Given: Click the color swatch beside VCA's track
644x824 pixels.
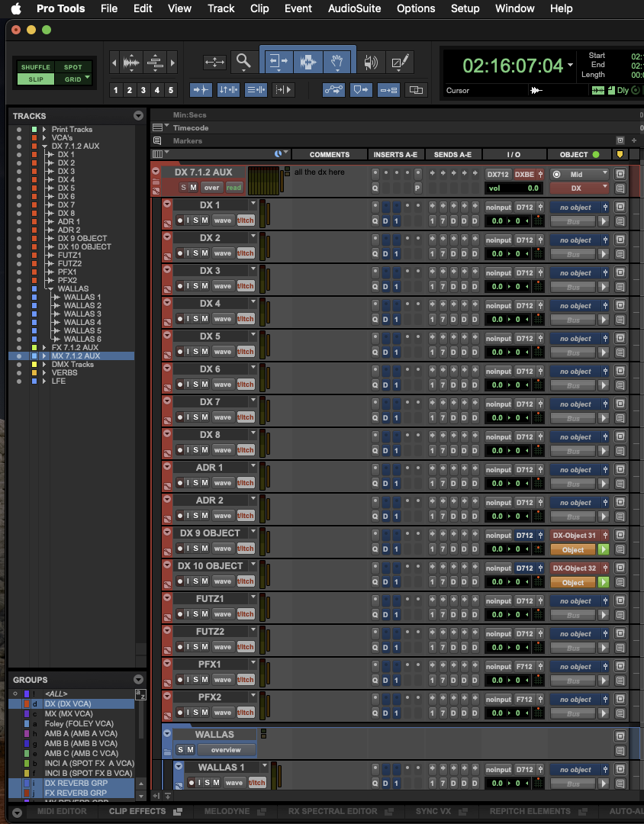Looking at the screenshot, I should 34,137.
